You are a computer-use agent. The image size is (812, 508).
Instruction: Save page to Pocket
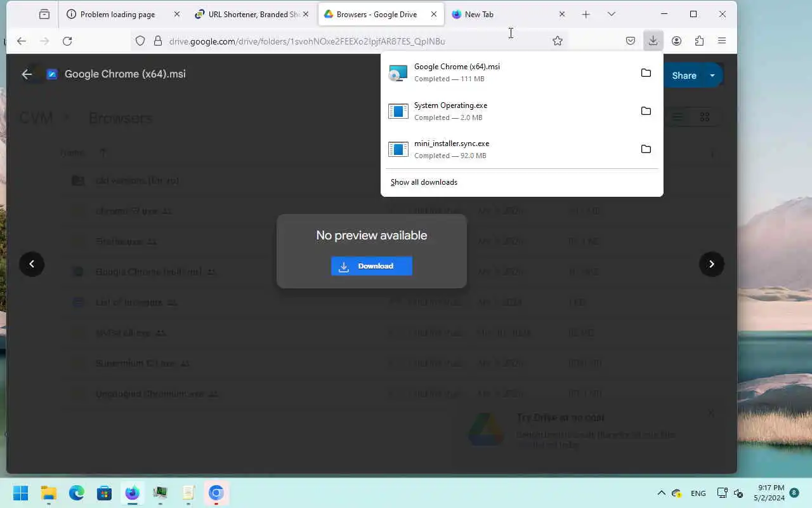[x=631, y=41]
